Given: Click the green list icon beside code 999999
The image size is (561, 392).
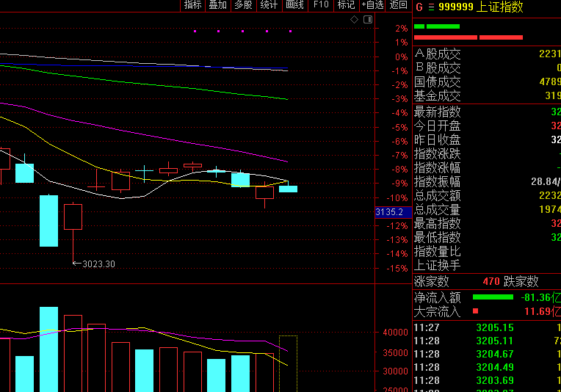Looking at the screenshot, I should click(430, 7).
